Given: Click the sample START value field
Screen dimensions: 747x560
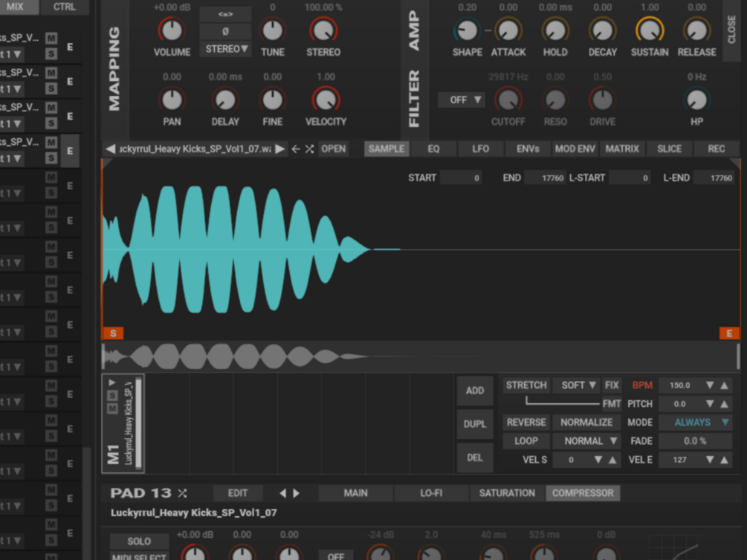Looking at the screenshot, I should (x=461, y=178).
